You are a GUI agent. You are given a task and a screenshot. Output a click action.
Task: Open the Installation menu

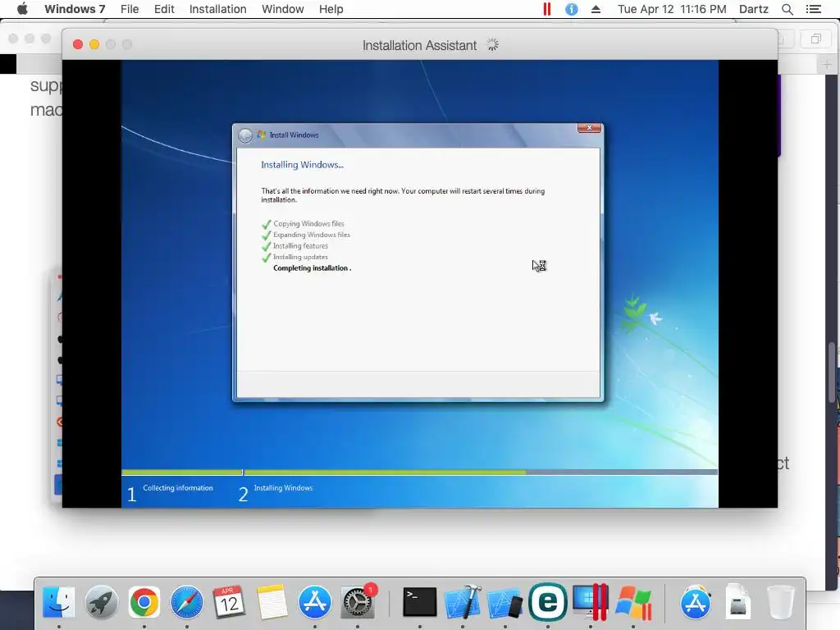coord(217,9)
